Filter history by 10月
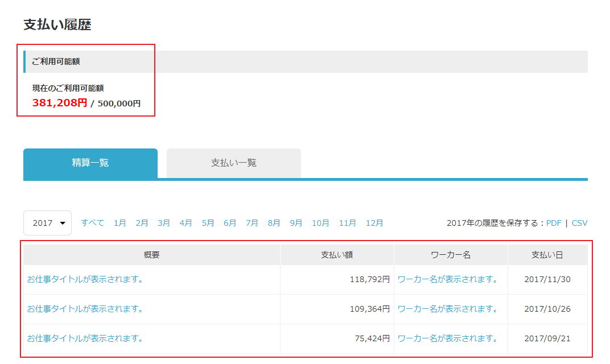This screenshot has height=364, width=610. pos(320,223)
